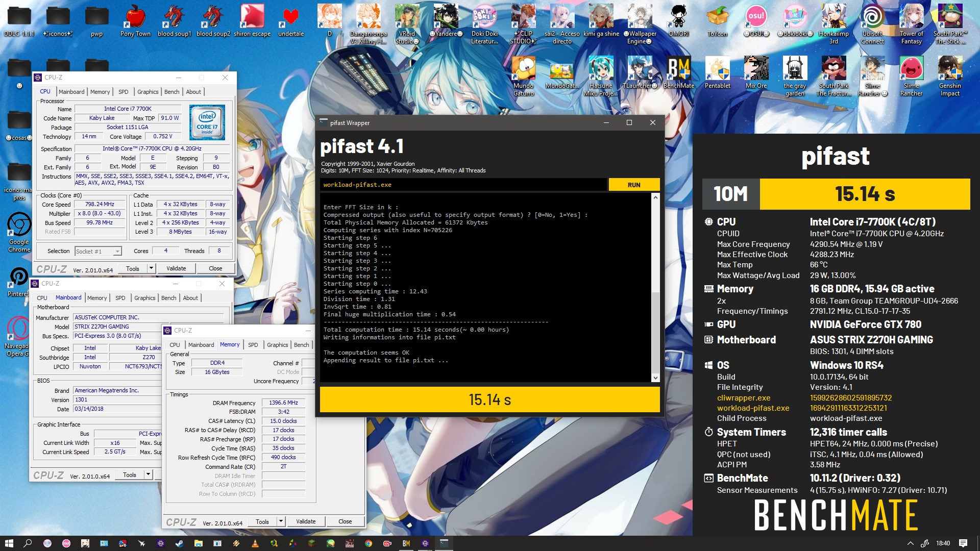Click workload-pifast.exe link in BenchMate panel
The image size is (980, 551).
(753, 408)
